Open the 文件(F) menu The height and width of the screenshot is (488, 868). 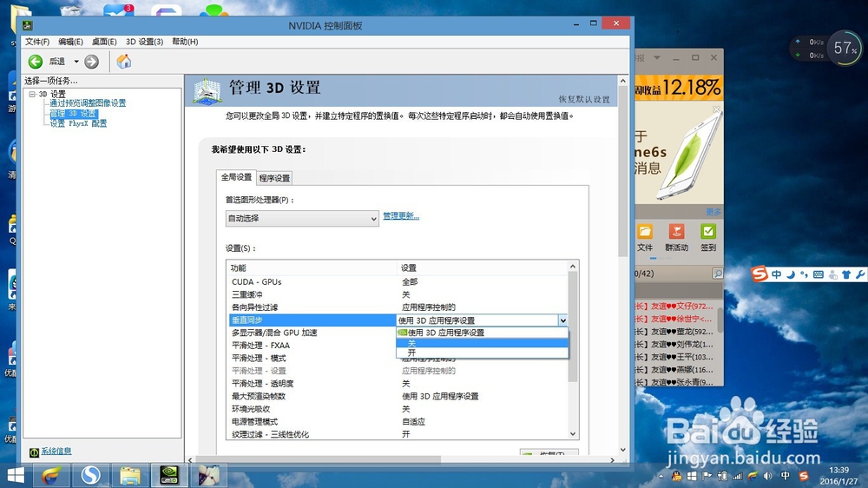tap(37, 42)
